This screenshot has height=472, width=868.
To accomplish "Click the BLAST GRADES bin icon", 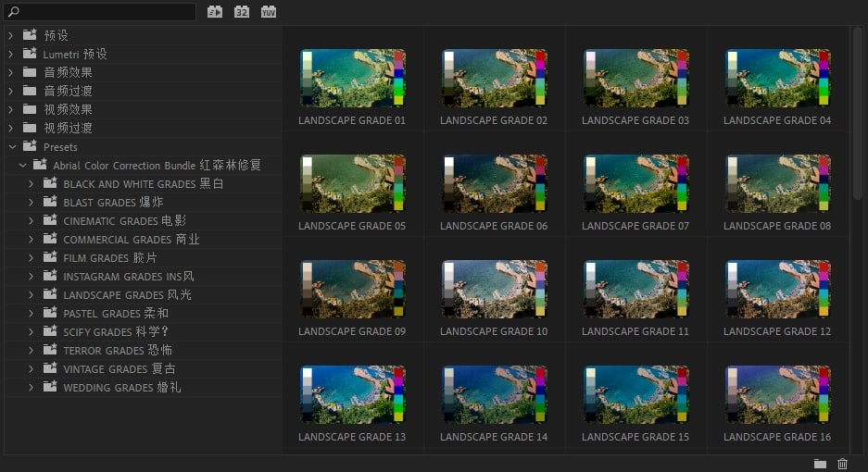I will [x=50, y=202].
